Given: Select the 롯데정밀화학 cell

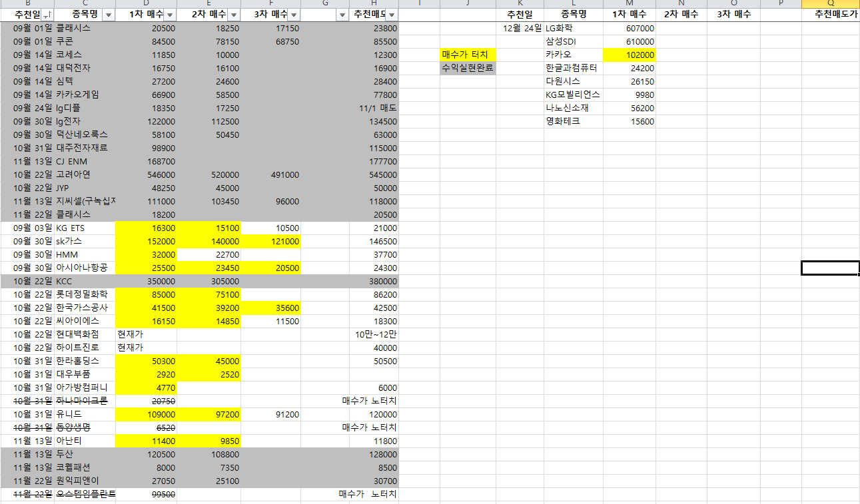Looking at the screenshot, I should coord(85,294).
